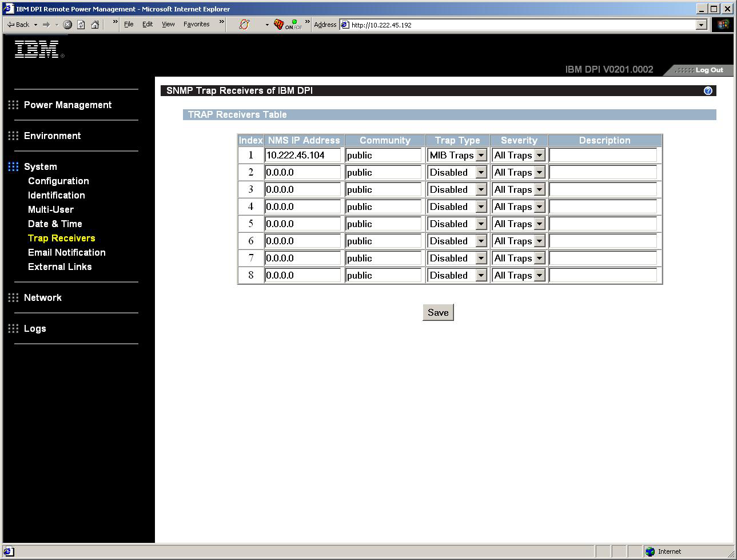Viewport: 737px width, 560px height.
Task: Click the IE status bar page icon
Action: (x=9, y=551)
